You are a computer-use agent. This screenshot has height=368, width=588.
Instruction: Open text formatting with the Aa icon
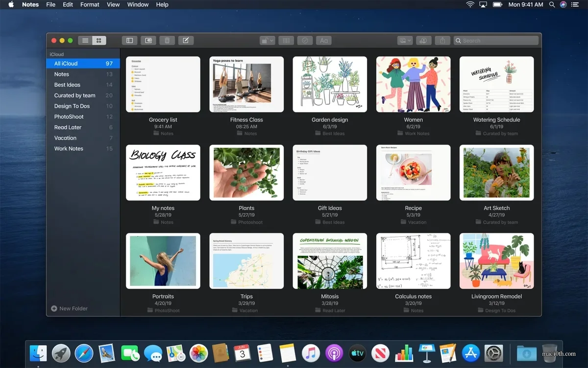[324, 40]
